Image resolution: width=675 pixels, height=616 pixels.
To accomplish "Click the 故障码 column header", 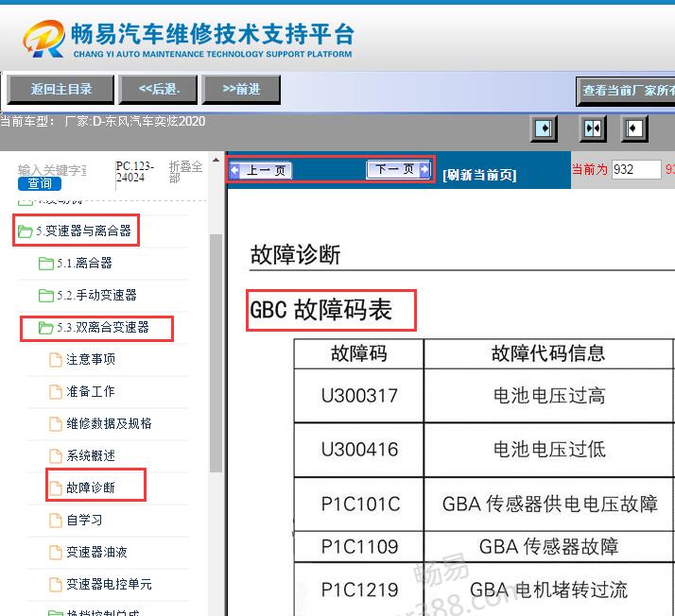I will (359, 353).
